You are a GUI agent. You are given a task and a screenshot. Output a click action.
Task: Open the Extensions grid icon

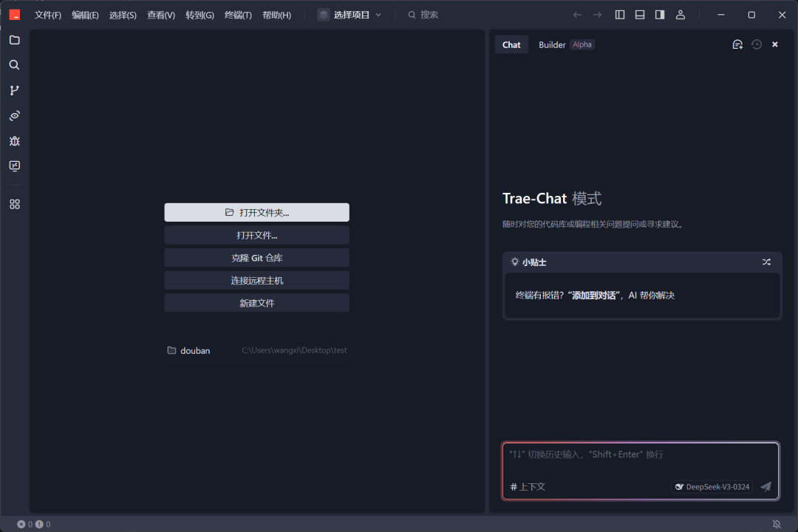pyautogui.click(x=15, y=204)
